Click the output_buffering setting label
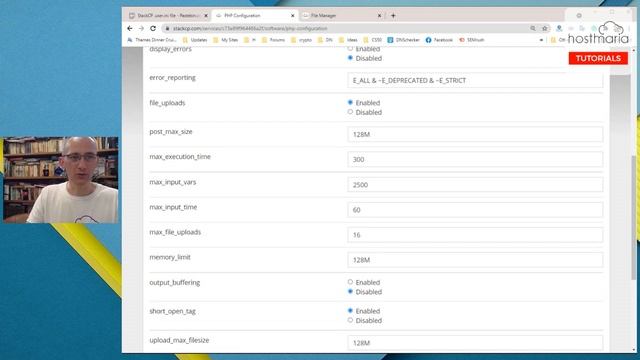The image size is (640, 360). pyautogui.click(x=175, y=282)
